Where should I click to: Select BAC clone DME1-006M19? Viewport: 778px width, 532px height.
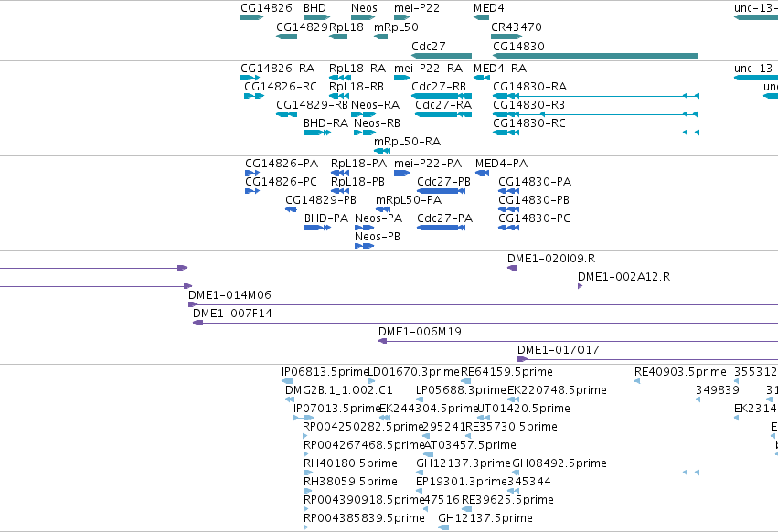[420, 332]
